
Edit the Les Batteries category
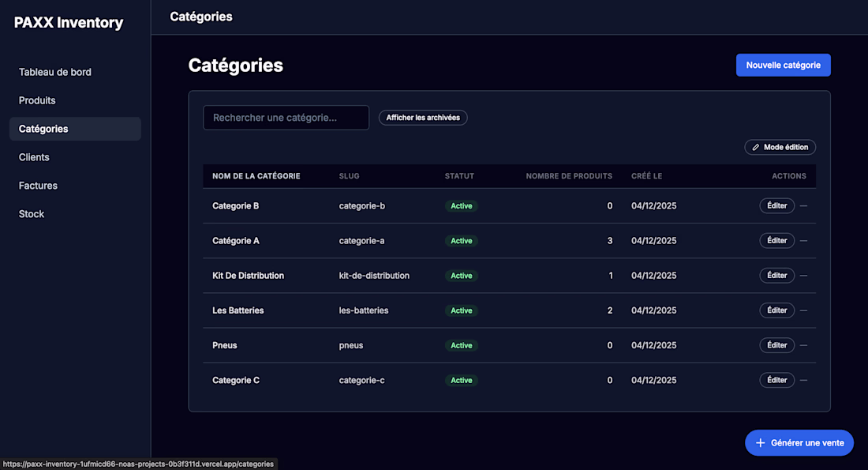click(x=776, y=310)
